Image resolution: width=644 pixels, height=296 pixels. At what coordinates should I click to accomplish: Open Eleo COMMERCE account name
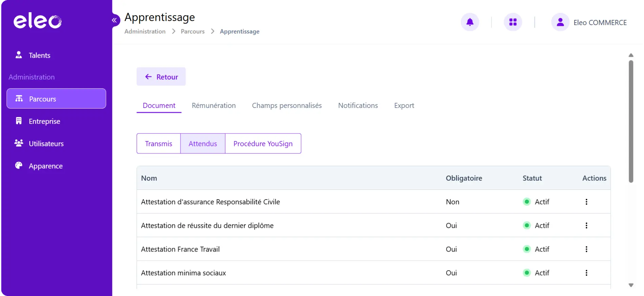(600, 23)
